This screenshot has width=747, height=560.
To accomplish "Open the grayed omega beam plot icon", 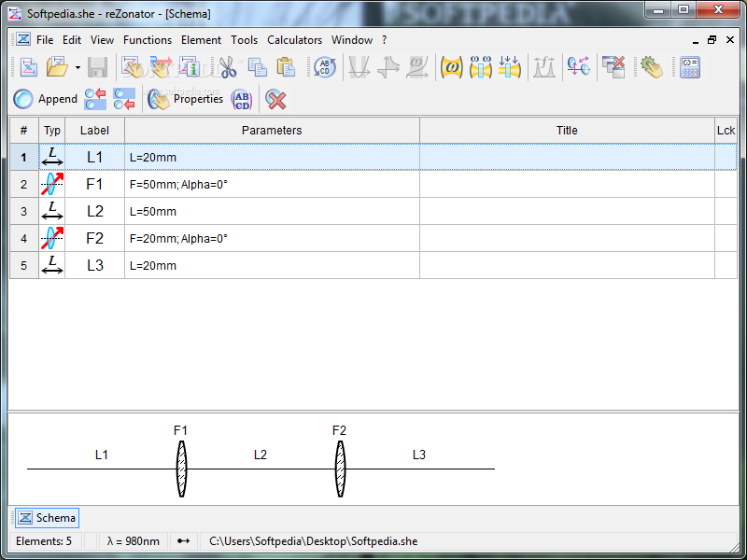I will click(416, 67).
